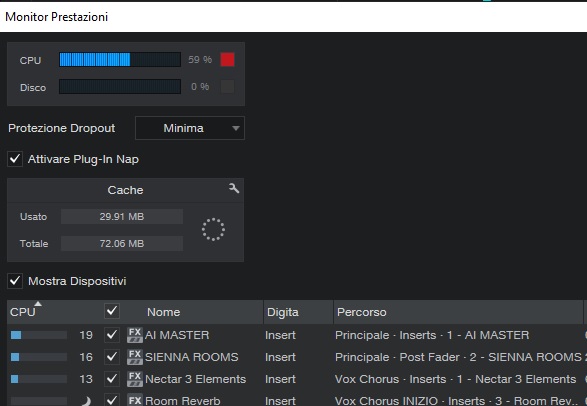This screenshot has height=406, width=587.
Task: Uncheck the Nectar 3 Elements checkbox
Action: 112,379
